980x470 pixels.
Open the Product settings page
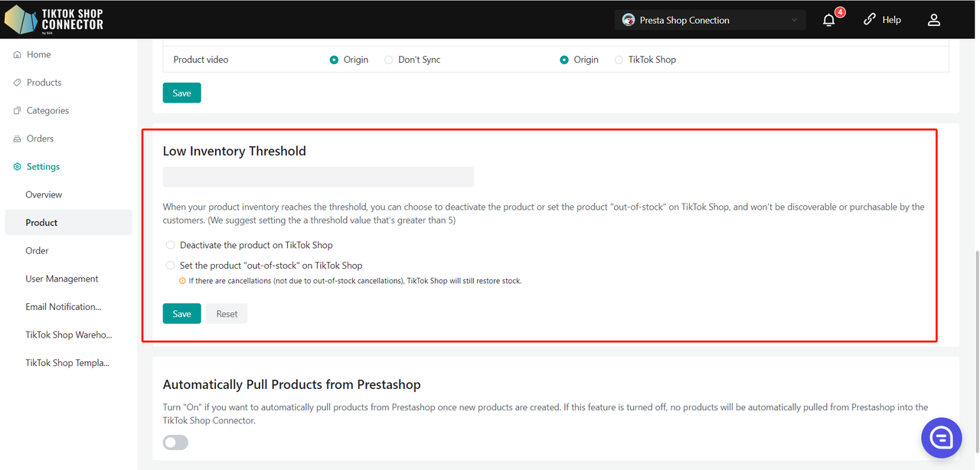(x=67, y=223)
